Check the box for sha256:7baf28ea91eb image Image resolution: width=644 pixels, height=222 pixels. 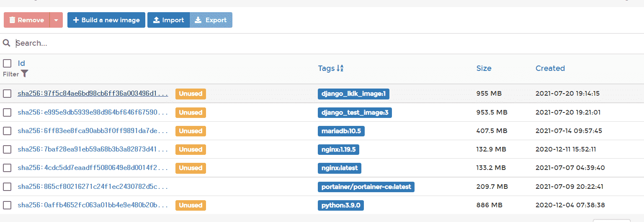pyautogui.click(x=7, y=149)
